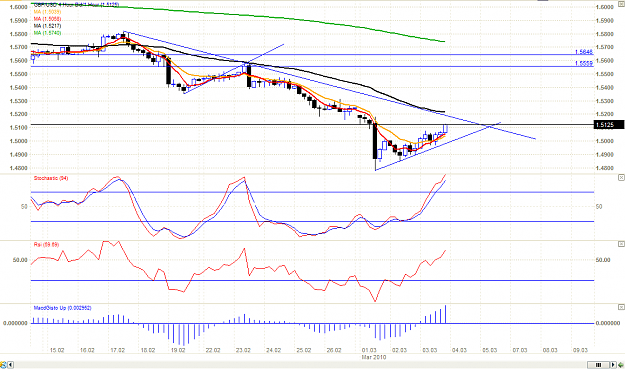The image size is (625, 369).
Task: Click the 05.03 date on time axis
Action: pos(489,350)
